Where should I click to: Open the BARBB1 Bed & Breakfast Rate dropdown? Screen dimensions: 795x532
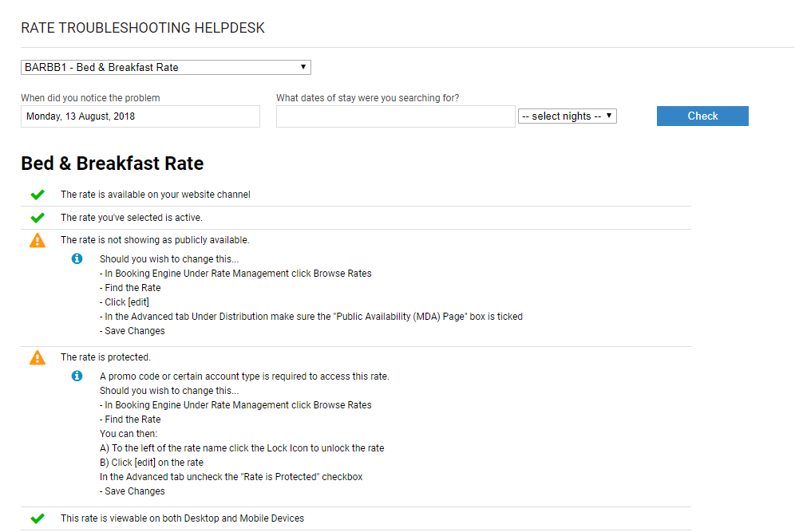pos(166,67)
